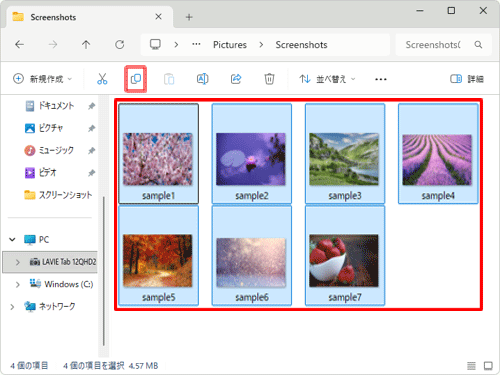Click the Cut scissors icon
The image size is (500, 375).
tap(102, 79)
